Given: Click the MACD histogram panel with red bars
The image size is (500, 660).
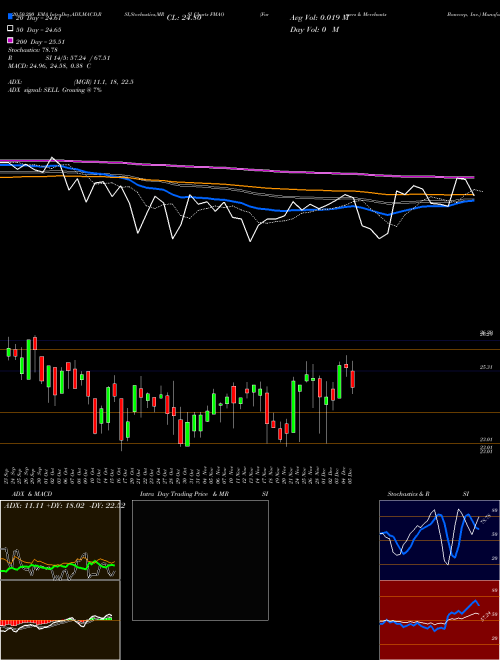Looking at the screenshot, I should (60, 620).
